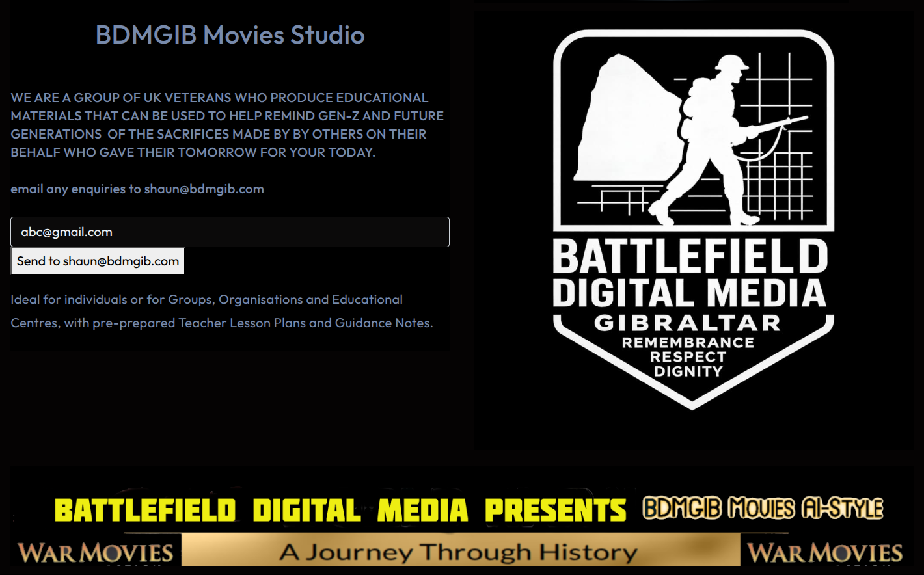The image size is (924, 575).
Task: Select the RESPECT word in the logo badge
Action: [688, 357]
